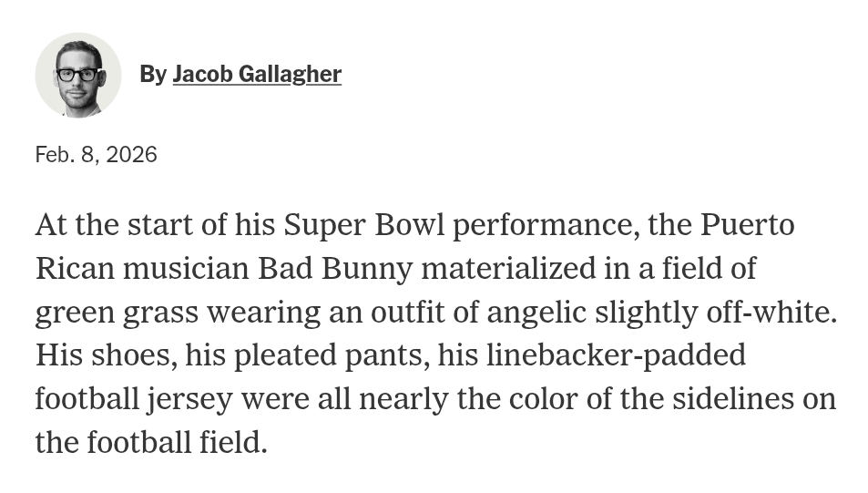Click the word "musician" in the second line

point(186,269)
